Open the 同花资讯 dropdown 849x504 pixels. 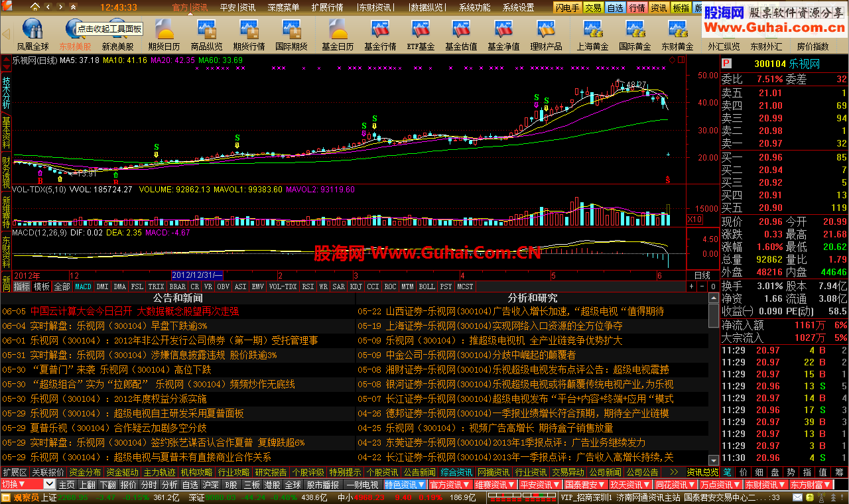(x=677, y=485)
